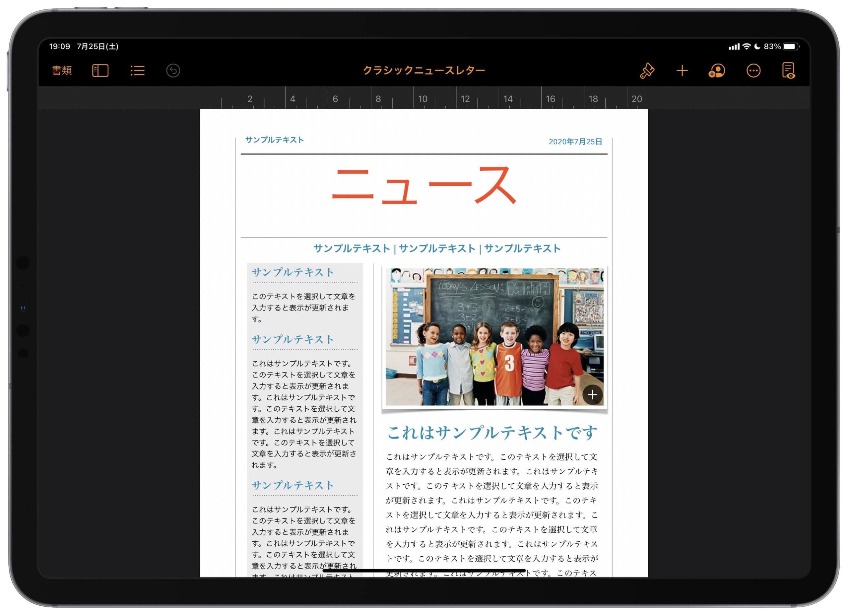This screenshot has height=616, width=849.
Task: Tap the Insert plus icon to add content
Action: tap(682, 70)
